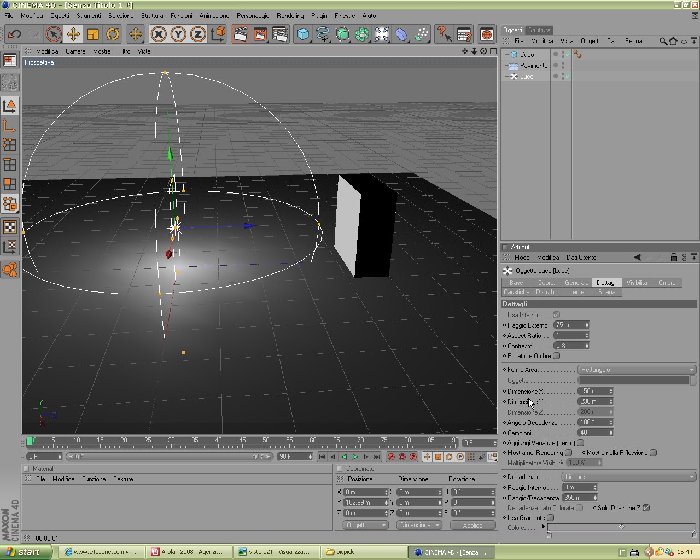
Task: Click the Render View clapperboard icon
Action: click(x=240, y=34)
